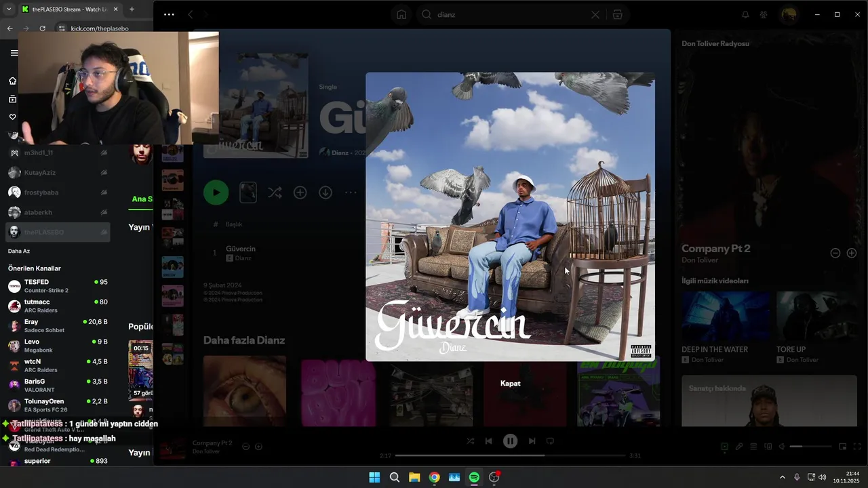Open the Windows Start menu

click(374, 477)
